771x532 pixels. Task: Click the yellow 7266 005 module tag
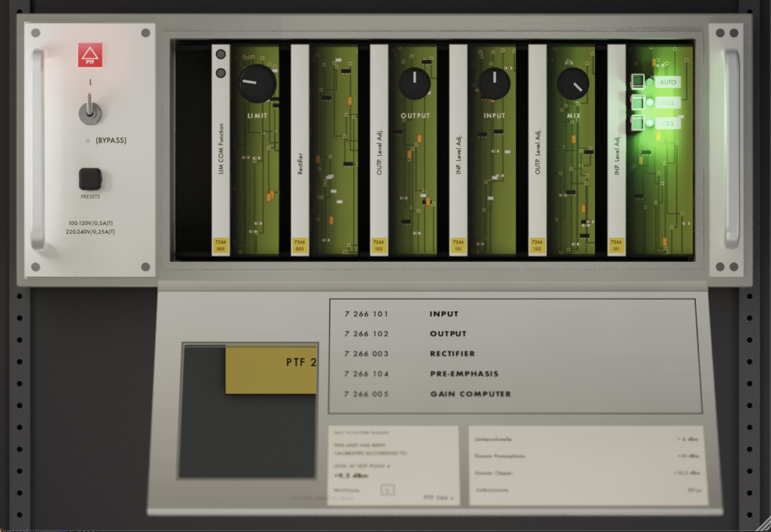coord(221,245)
